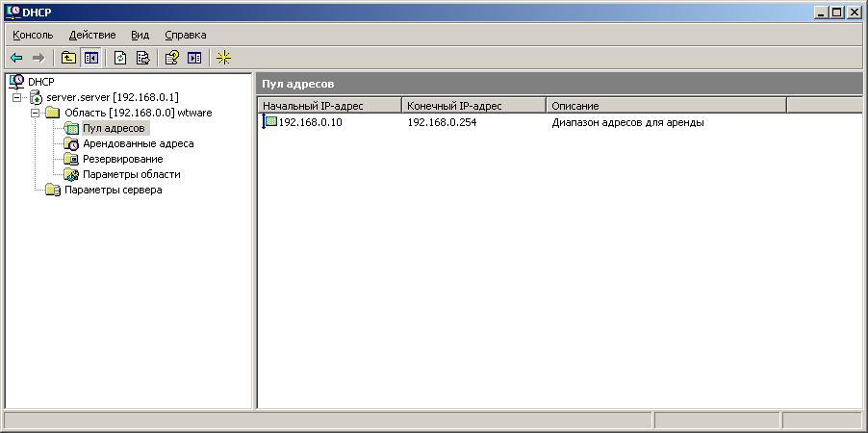Select the DHCP root node icon
Viewport: 868px width, 433px height.
pyautogui.click(x=16, y=82)
